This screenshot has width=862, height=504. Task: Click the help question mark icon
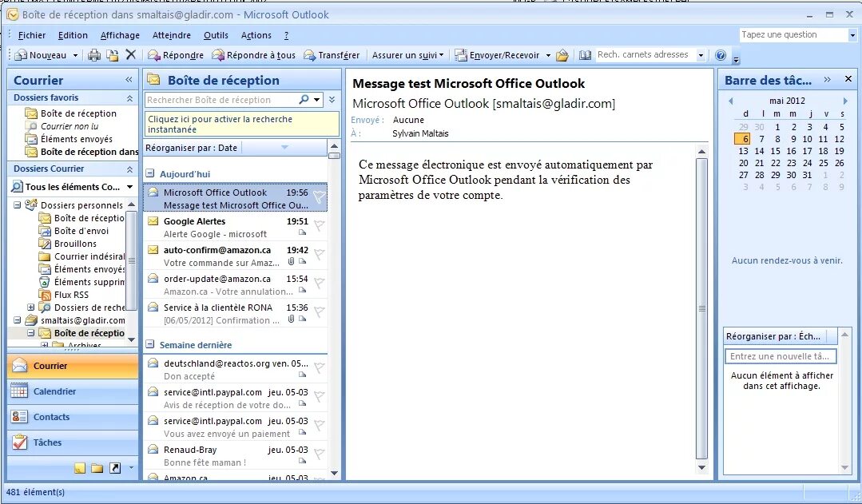[721, 55]
